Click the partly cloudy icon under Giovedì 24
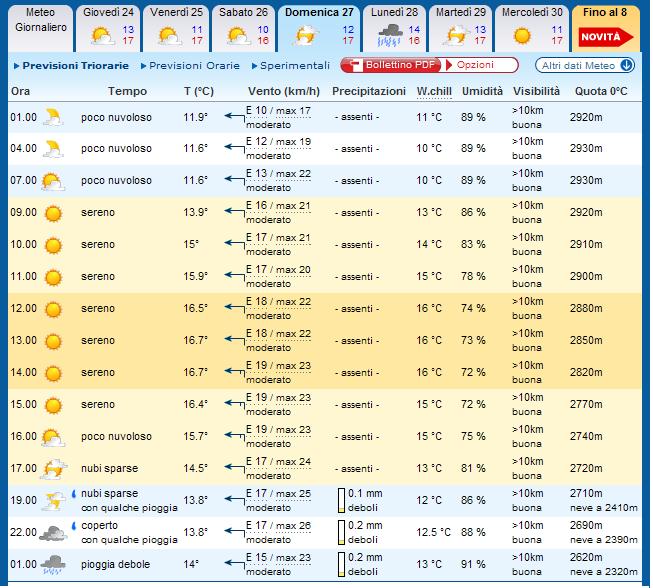 pos(103,36)
